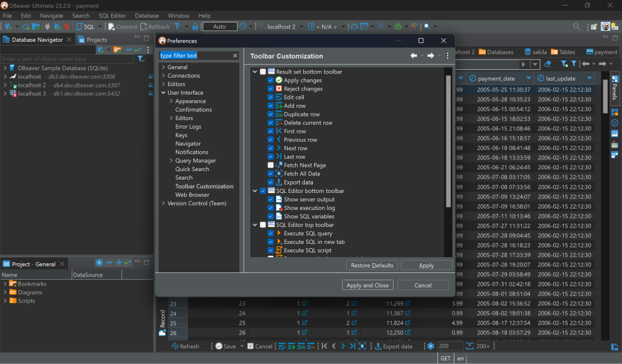Open the three-dot menu in Preferences header
This screenshot has height=364, width=622.
[448, 56]
